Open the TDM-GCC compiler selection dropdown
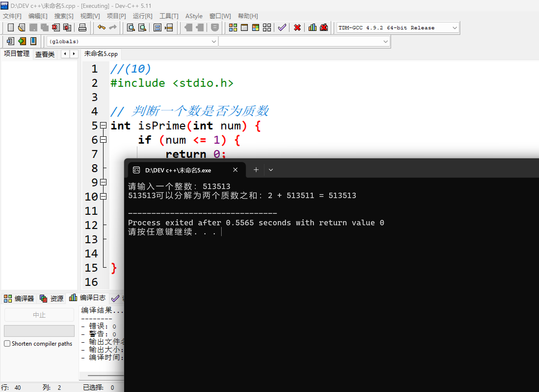 click(x=455, y=28)
